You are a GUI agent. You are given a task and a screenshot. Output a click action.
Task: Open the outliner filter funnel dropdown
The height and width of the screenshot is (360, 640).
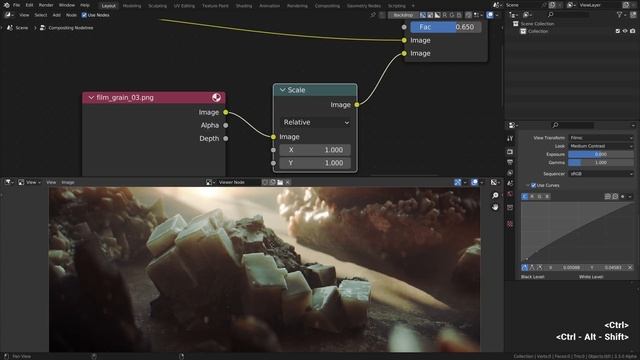[x=621, y=15]
